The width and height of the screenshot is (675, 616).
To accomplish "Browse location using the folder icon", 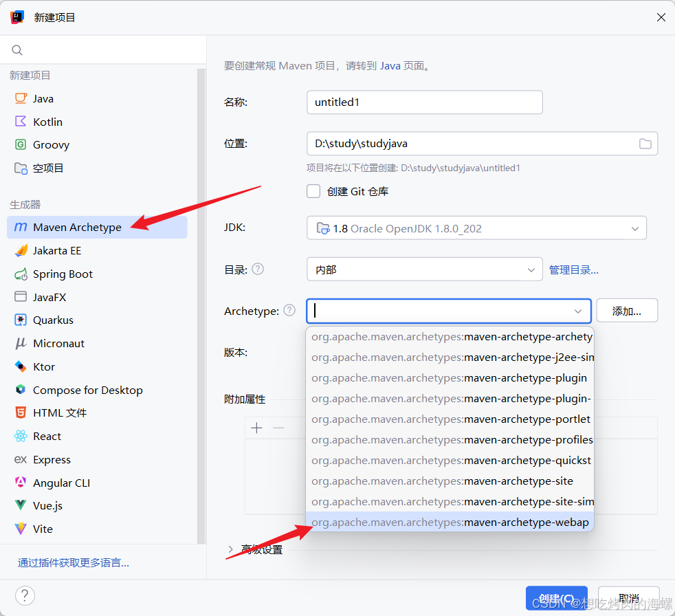I will 645,144.
